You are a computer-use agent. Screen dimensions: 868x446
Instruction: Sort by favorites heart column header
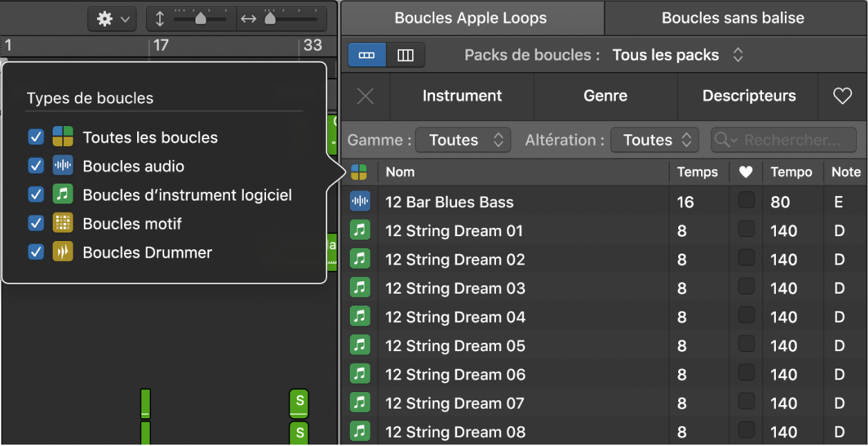745,172
